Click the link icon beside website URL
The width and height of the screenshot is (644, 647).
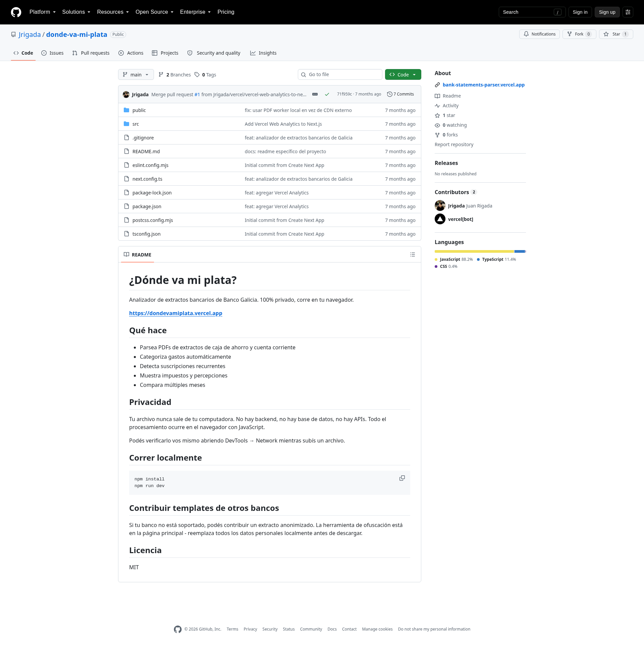pyautogui.click(x=437, y=85)
